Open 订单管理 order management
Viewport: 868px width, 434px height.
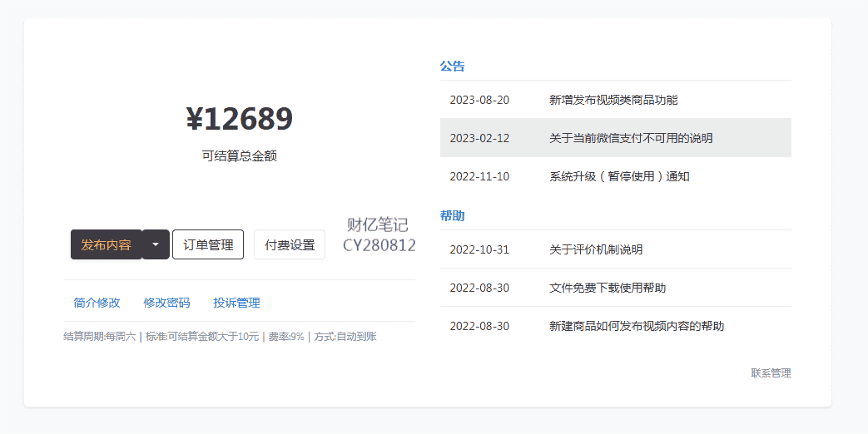[x=208, y=244]
